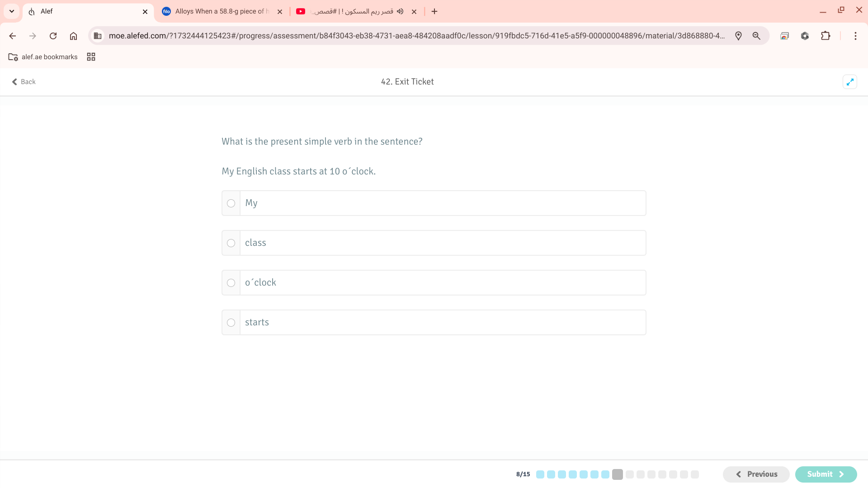The height and width of the screenshot is (488, 868).
Task: Go to the Previous question
Action: tap(756, 474)
